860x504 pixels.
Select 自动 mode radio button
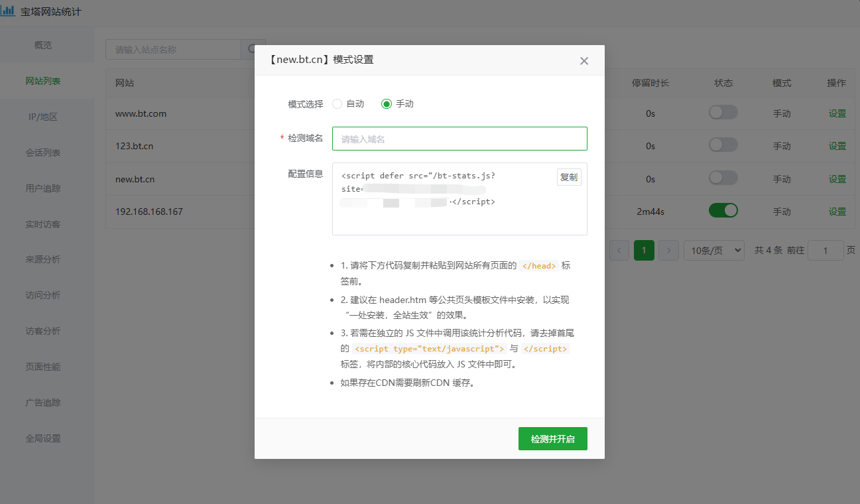pos(337,103)
